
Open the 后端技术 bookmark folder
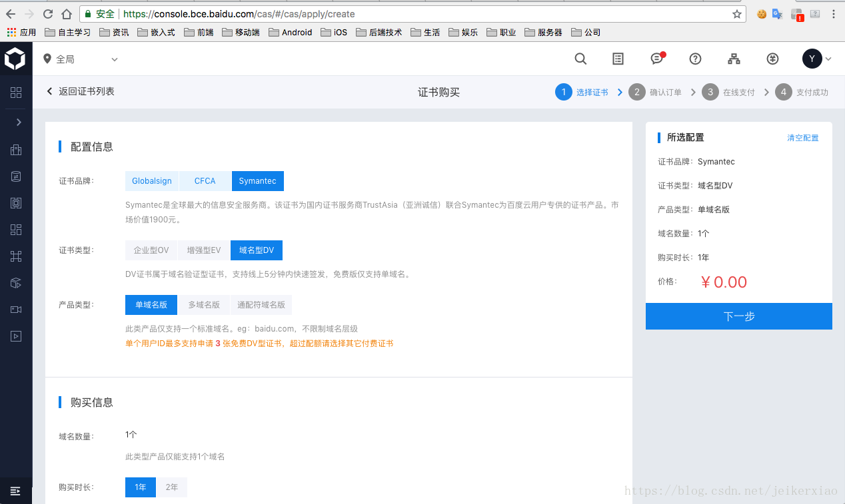point(379,32)
